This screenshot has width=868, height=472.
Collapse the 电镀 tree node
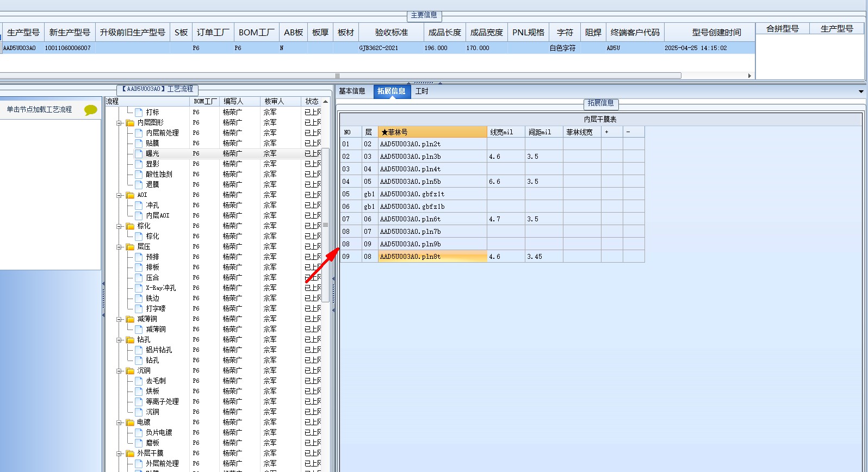[x=119, y=423]
